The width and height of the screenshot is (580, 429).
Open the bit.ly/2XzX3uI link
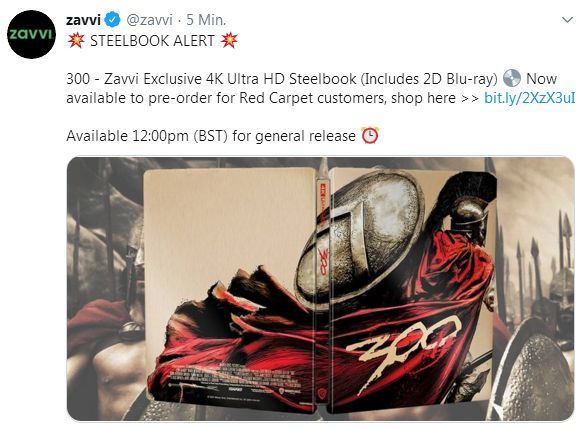529,98
